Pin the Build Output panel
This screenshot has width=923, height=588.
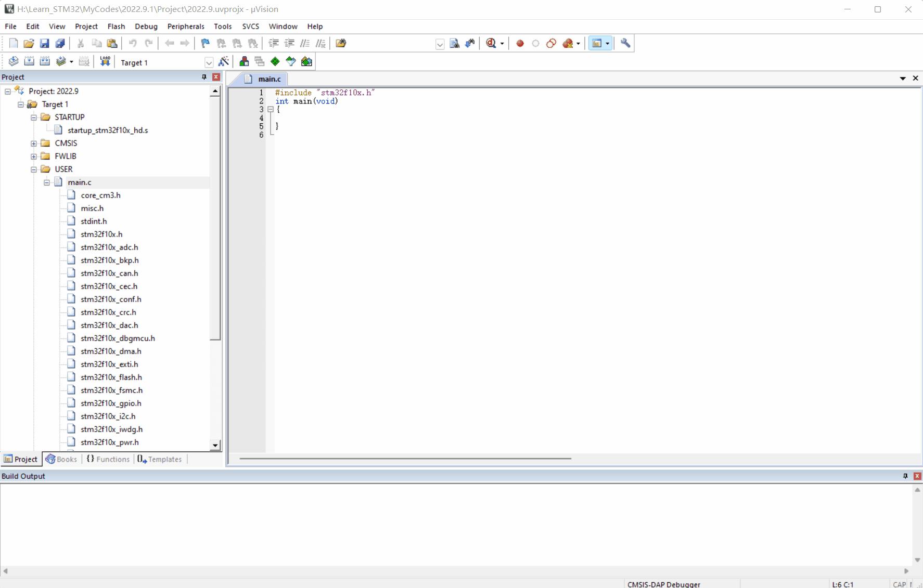pos(904,476)
